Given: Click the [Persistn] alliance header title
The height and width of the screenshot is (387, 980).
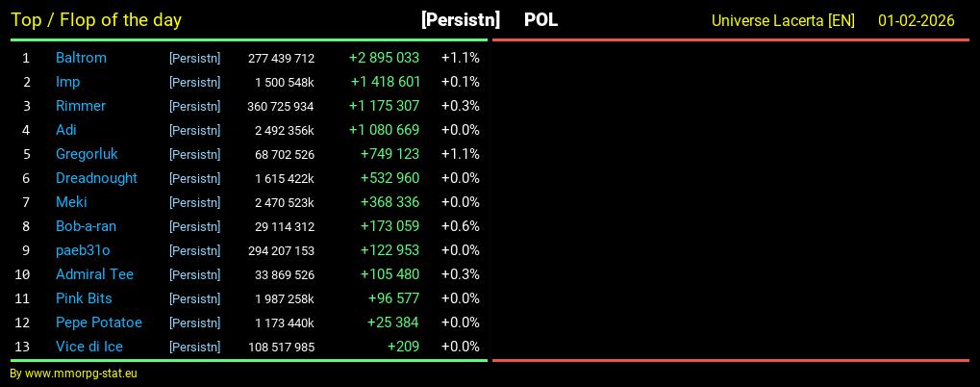Looking at the screenshot, I should point(460,19).
